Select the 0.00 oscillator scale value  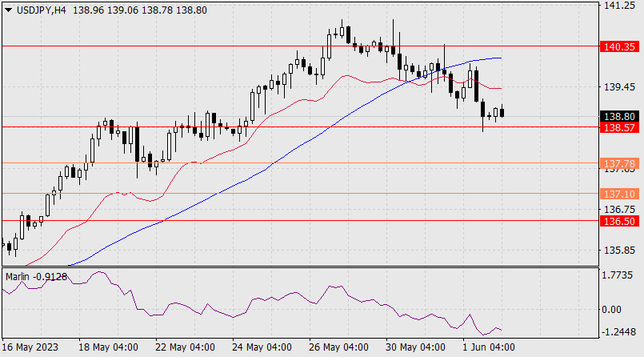point(611,309)
